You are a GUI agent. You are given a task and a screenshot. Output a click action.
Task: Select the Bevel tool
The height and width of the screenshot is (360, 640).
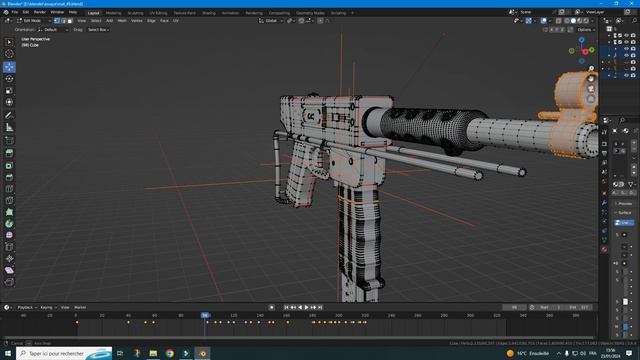(9, 177)
